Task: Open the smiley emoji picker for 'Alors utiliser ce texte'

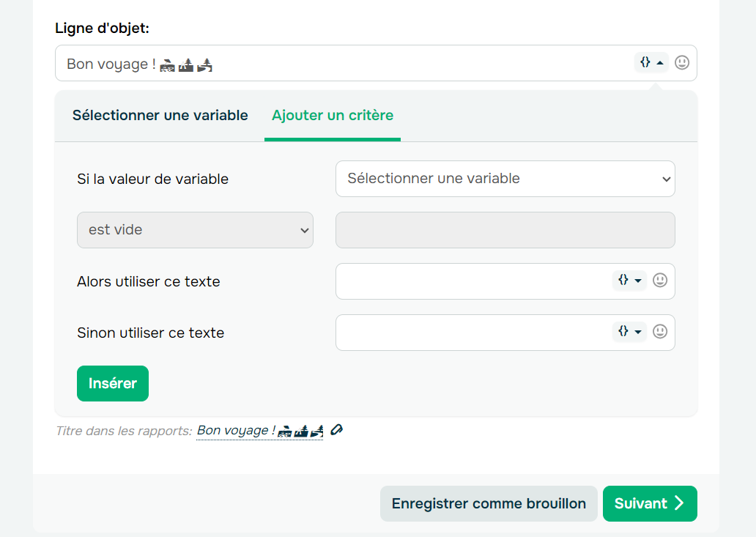Action: [660, 281]
